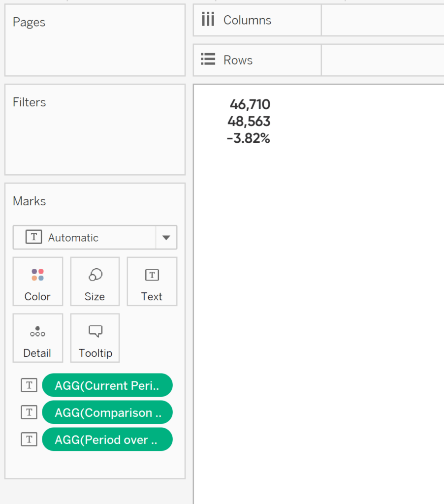Click the Columns shelf label

pos(247,20)
